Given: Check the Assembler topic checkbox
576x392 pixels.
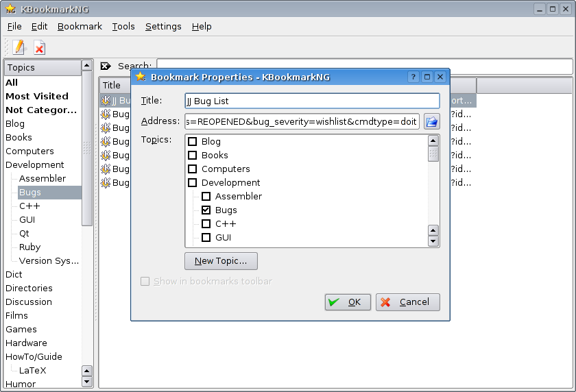Looking at the screenshot, I should click(x=206, y=197).
